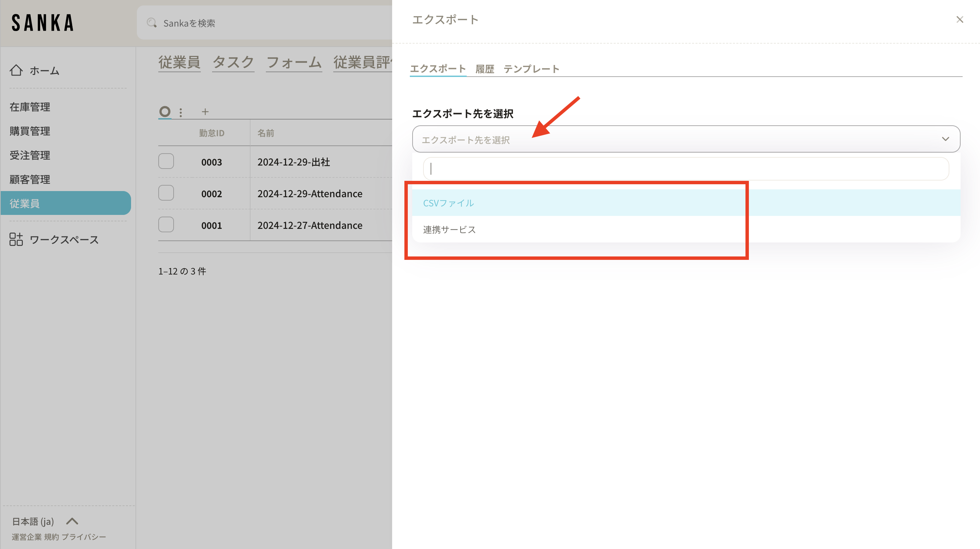This screenshot has height=549, width=980.
Task: Click the workspace grid icon
Action: click(16, 239)
